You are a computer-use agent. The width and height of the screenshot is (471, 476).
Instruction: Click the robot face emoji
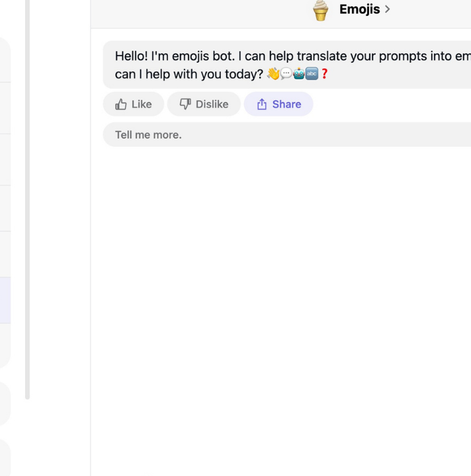coord(299,74)
